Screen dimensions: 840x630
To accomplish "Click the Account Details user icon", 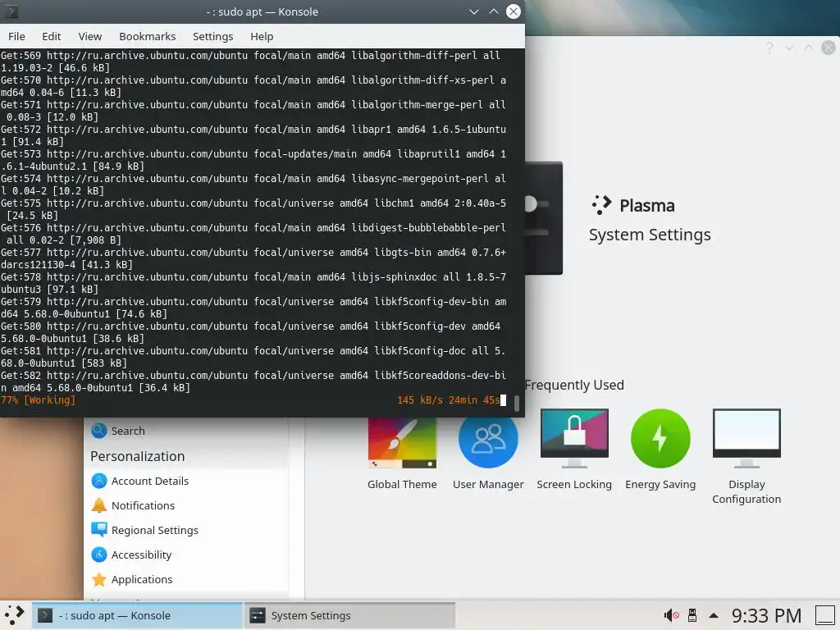I will [99, 481].
